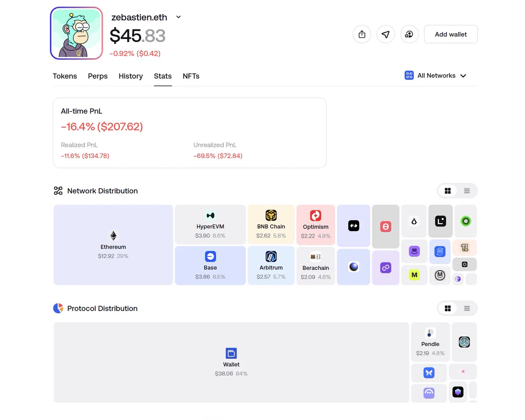525x420 pixels.
Task: Click the blue butterfly protocol icon
Action: [429, 373]
